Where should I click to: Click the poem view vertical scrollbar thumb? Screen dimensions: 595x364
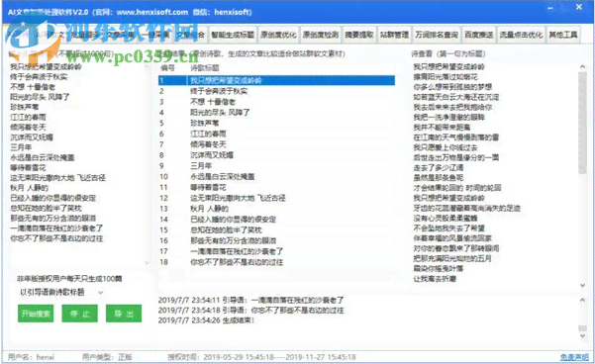pyautogui.click(x=582, y=124)
